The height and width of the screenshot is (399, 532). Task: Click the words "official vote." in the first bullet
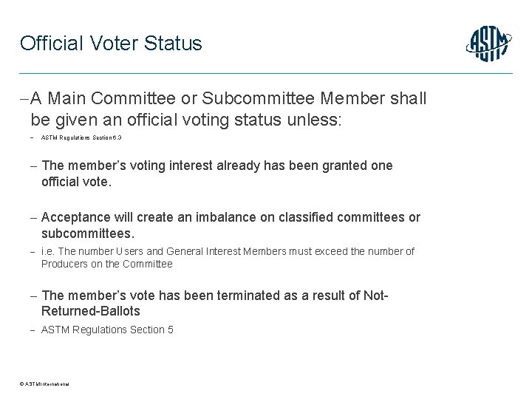[76, 181]
